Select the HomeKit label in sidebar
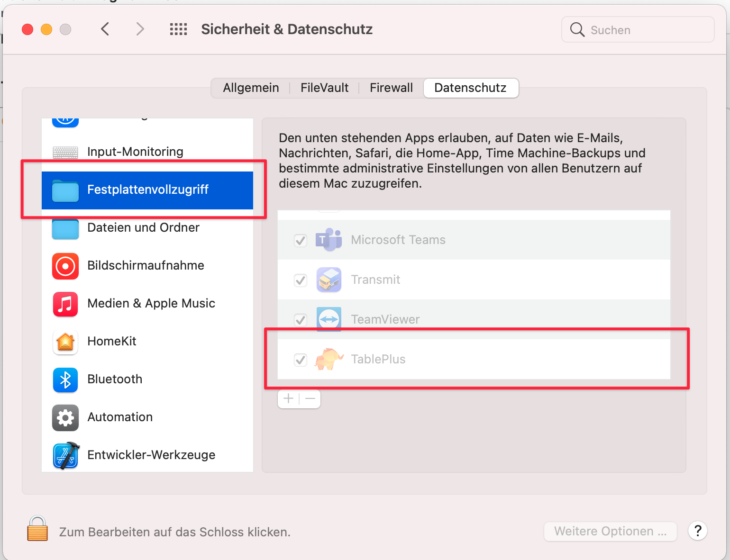The width and height of the screenshot is (730, 560). 112,341
